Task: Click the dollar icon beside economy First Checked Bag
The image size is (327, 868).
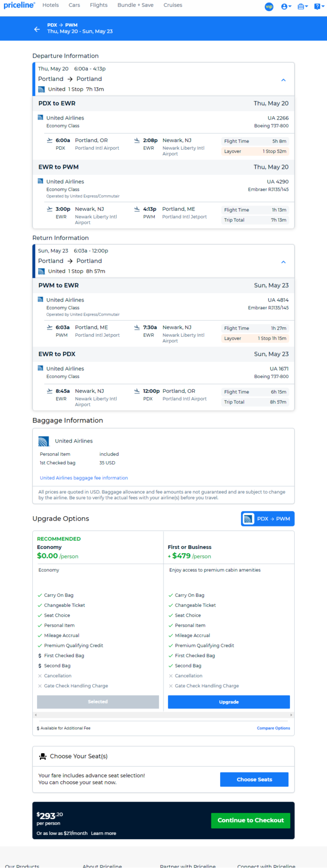Action: pos(40,656)
